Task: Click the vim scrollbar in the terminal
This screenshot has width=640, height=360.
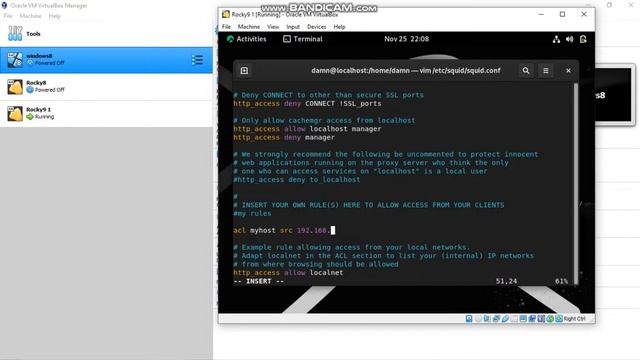Action: [x=576, y=184]
